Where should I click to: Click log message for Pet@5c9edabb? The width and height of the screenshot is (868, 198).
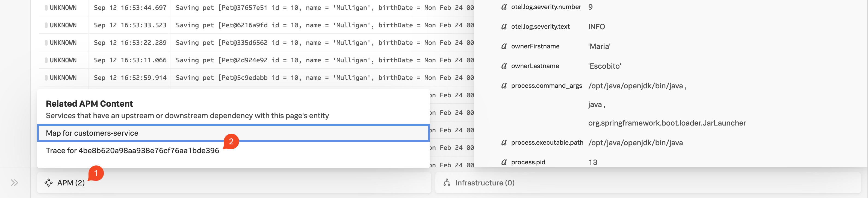coord(324,78)
